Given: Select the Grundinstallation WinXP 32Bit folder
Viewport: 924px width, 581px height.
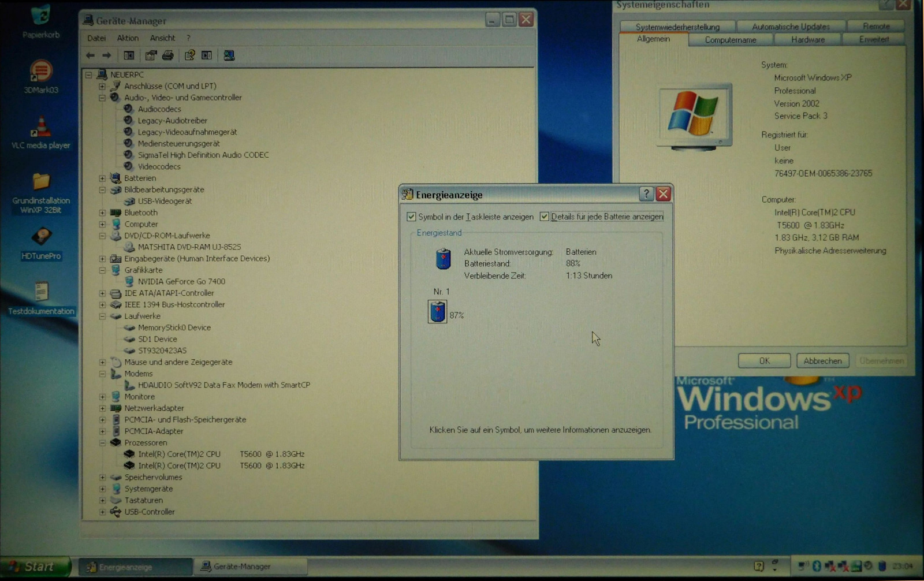Looking at the screenshot, I should coord(41,192).
